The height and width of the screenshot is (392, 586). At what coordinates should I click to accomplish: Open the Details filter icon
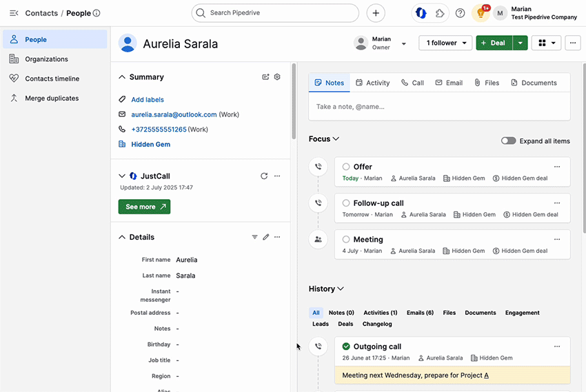coord(254,237)
